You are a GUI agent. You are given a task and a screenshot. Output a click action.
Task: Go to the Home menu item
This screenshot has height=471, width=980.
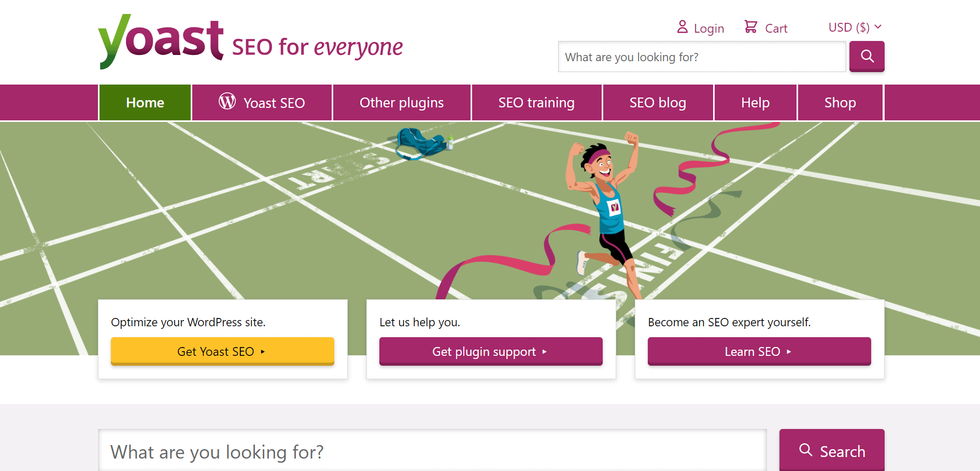pos(145,103)
